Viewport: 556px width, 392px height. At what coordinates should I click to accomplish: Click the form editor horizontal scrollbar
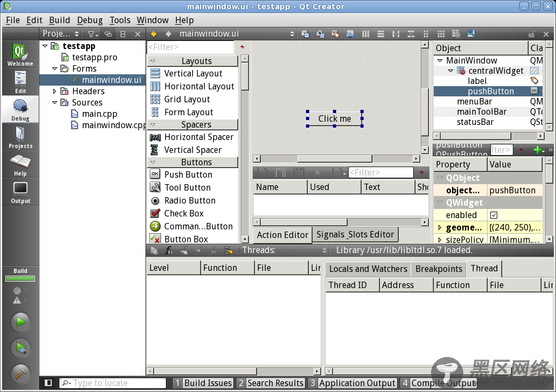335,158
